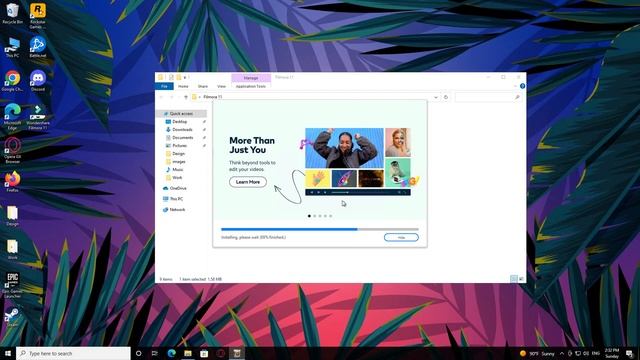Open the Share ribbon tab
Viewport: 640px width, 360px height.
[202, 86]
